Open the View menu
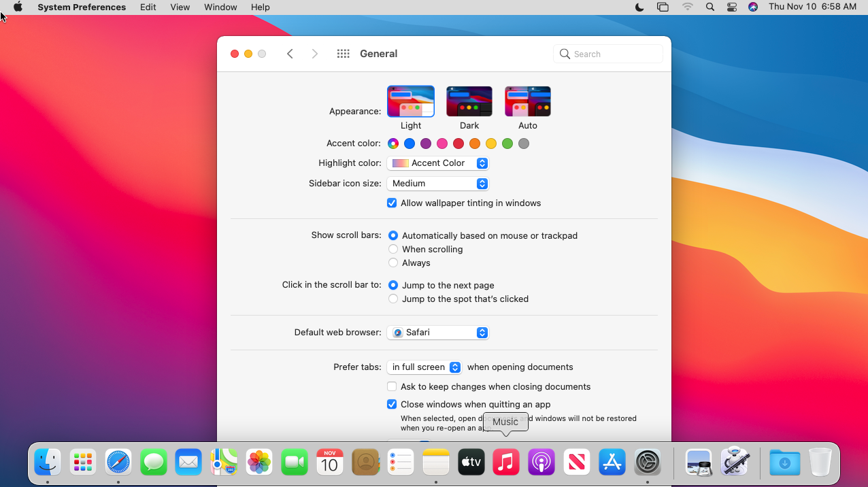 [180, 7]
